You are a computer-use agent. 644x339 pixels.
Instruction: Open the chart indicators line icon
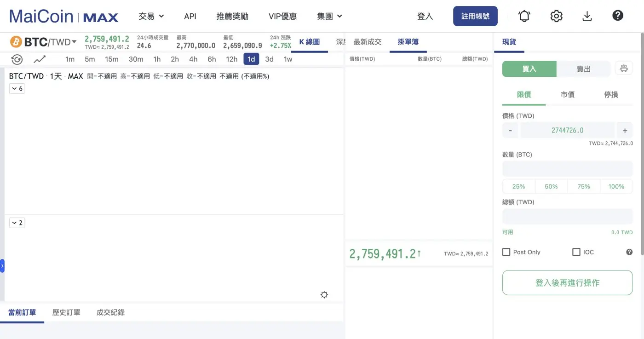(x=40, y=59)
